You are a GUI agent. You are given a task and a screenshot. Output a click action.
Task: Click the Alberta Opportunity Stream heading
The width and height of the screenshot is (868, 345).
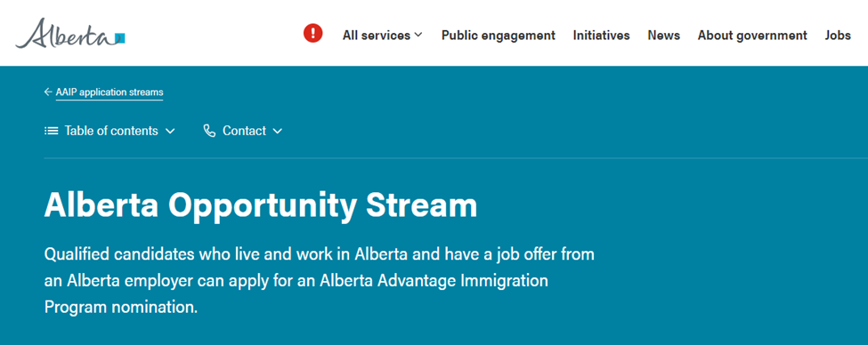(261, 205)
